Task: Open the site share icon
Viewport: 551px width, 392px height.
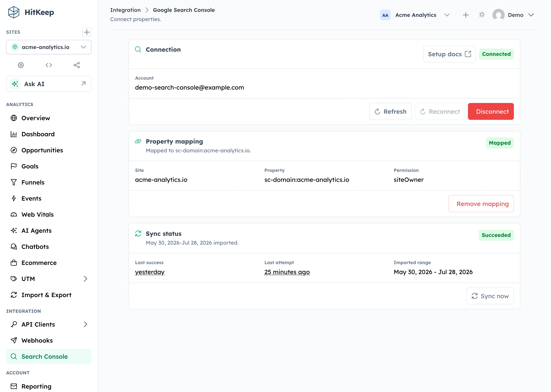Action: click(x=77, y=65)
